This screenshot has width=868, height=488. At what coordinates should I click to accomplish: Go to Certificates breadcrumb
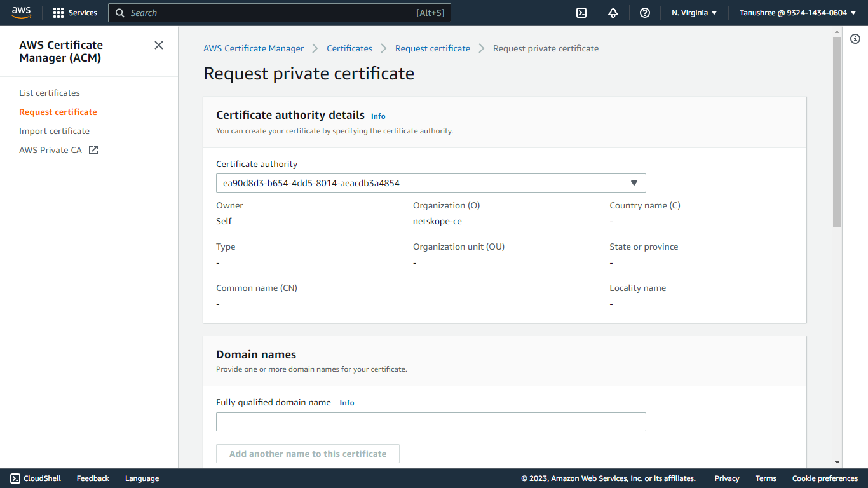[x=349, y=48]
